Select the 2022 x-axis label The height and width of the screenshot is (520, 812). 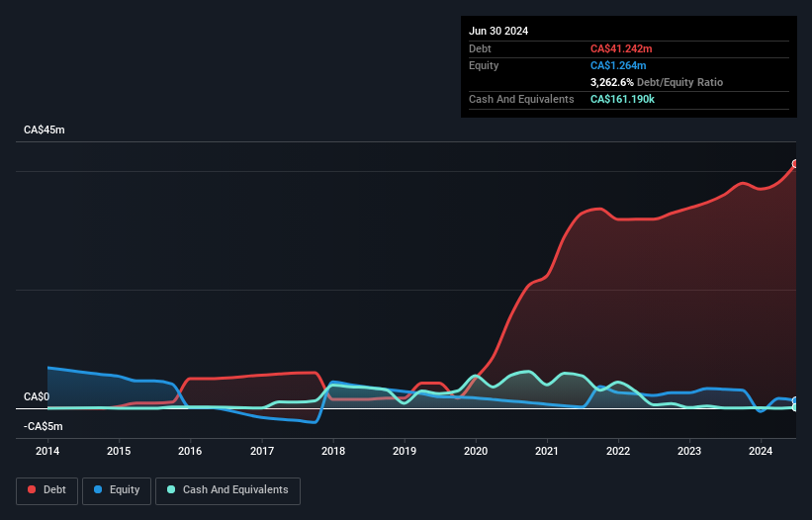tap(618, 451)
